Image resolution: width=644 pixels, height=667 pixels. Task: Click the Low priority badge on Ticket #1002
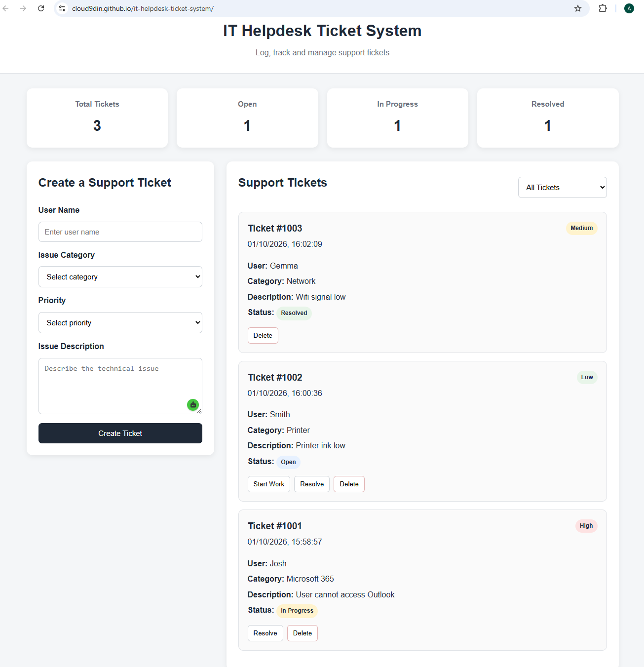(587, 377)
